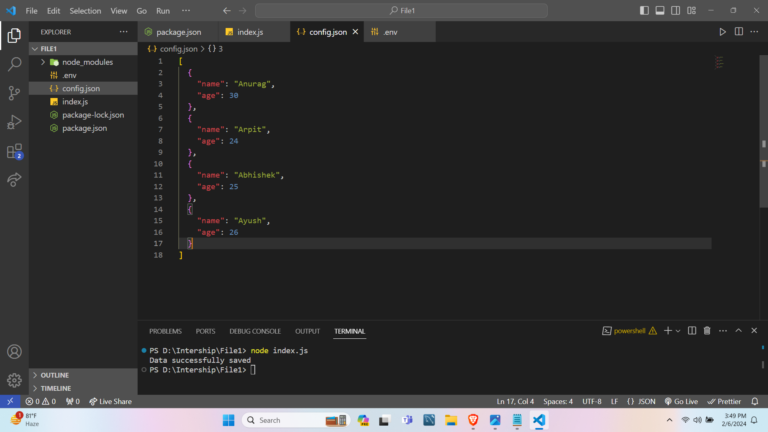Click the command center search field

[401, 10]
